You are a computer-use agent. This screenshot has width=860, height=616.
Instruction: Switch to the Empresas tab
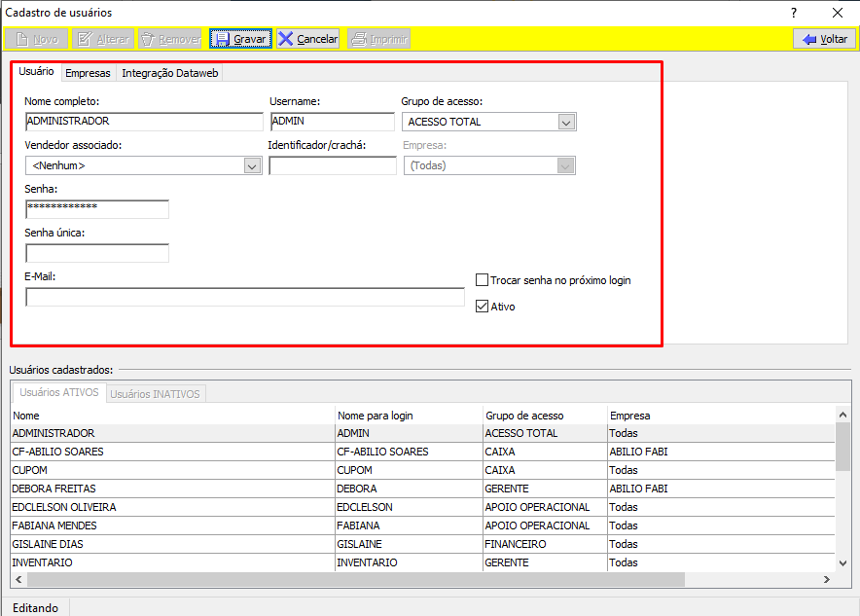click(x=88, y=73)
